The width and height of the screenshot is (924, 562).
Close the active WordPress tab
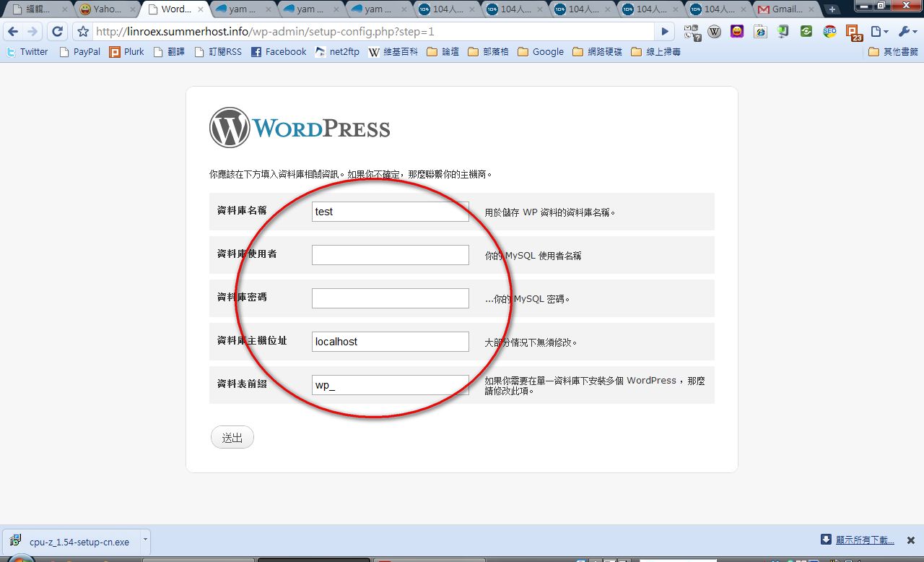tap(199, 9)
